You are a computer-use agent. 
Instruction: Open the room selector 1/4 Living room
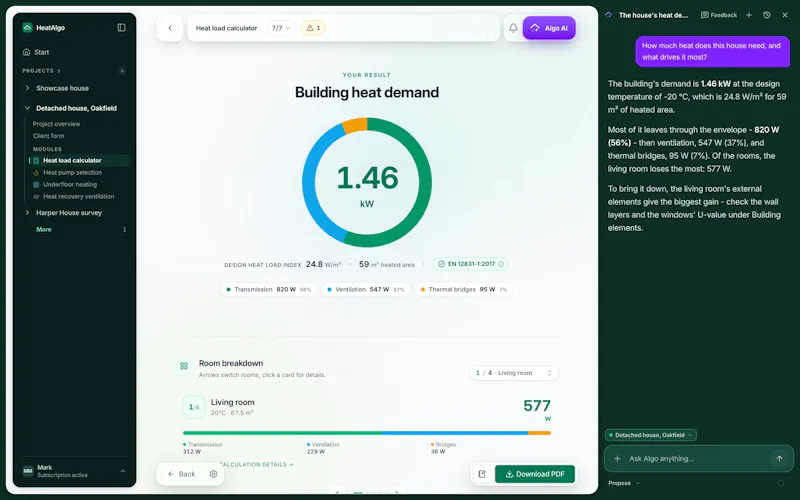tap(514, 373)
